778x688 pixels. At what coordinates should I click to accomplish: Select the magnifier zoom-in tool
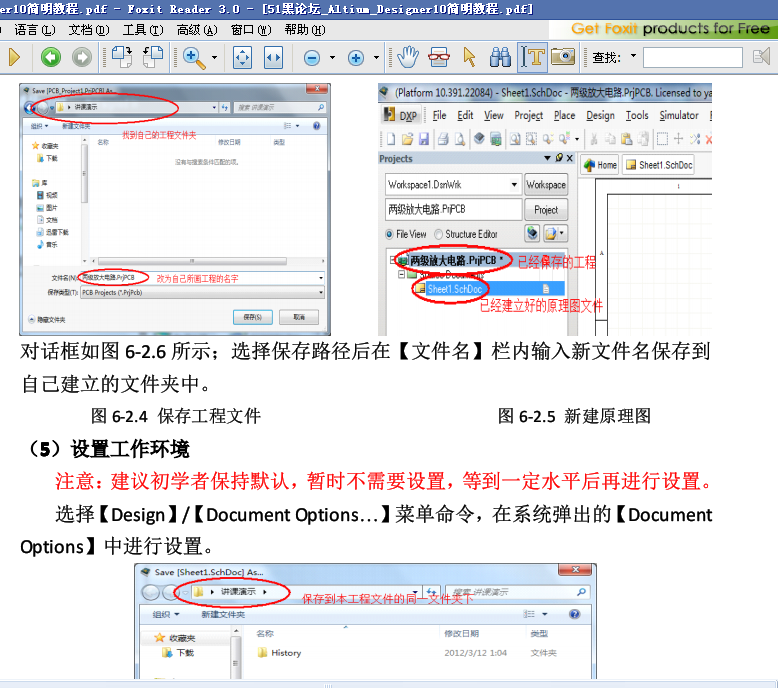[x=194, y=58]
